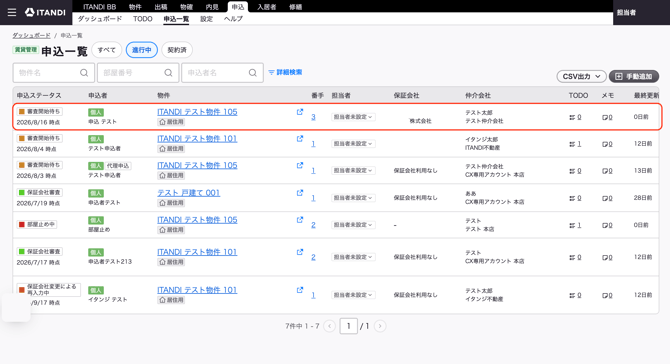
Task: Select the 契約済 filter pill
Action: coord(177,50)
